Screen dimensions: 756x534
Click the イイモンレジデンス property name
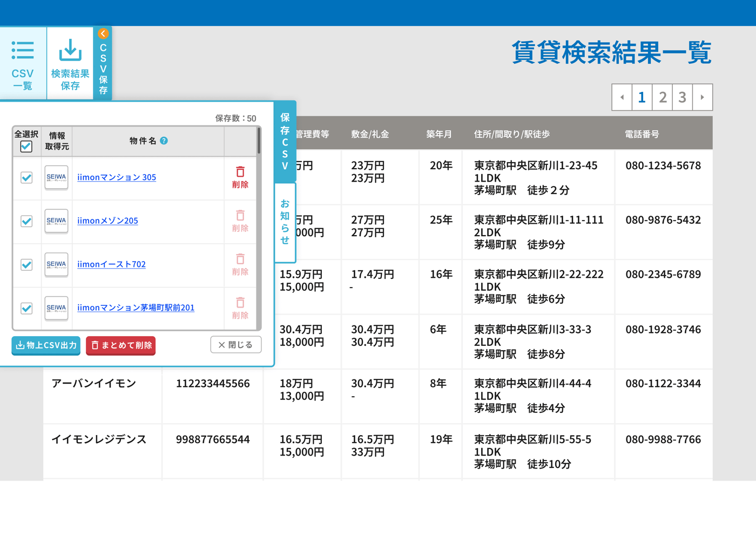tap(99, 439)
